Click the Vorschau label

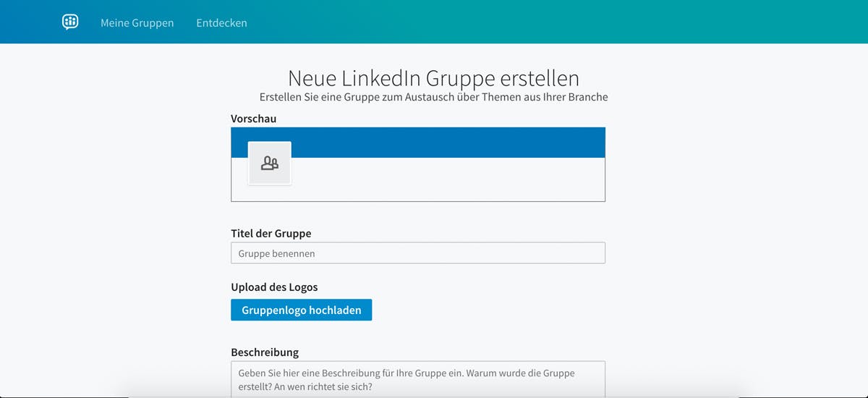pos(254,119)
